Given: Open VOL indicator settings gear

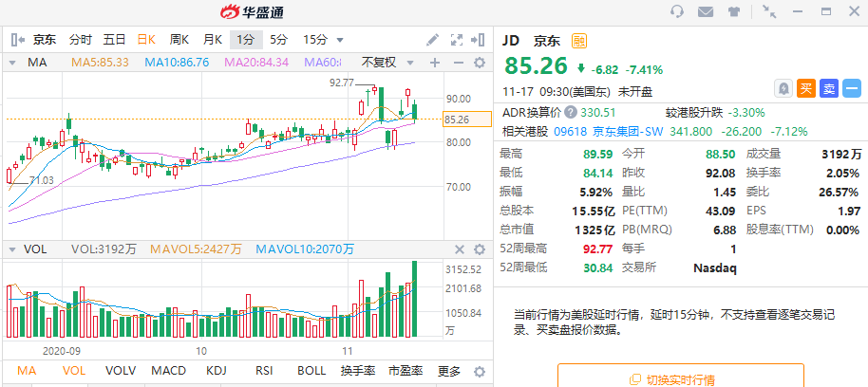Looking at the screenshot, I should pyautogui.click(x=480, y=249).
